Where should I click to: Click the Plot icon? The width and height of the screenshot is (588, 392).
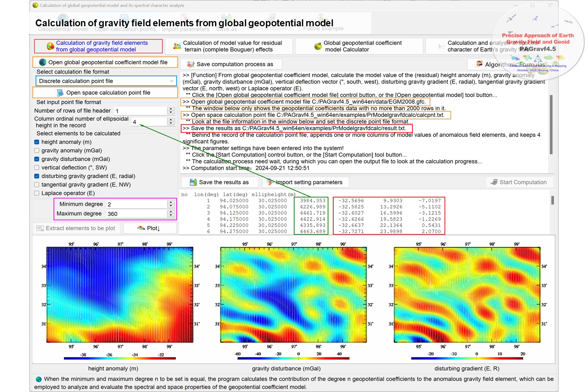coord(141,228)
